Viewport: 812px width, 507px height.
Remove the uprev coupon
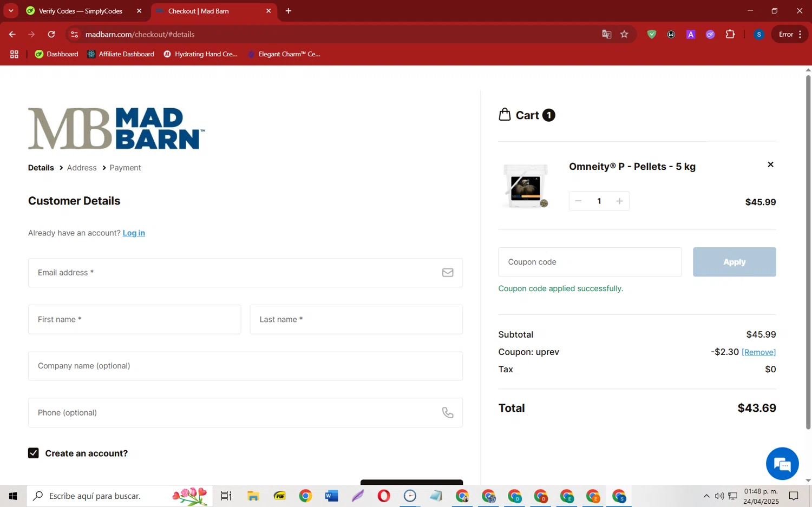758,352
